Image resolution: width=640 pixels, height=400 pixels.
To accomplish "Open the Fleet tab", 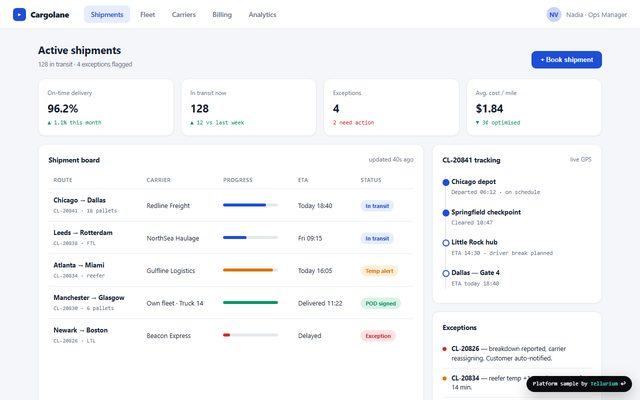I will pyautogui.click(x=147, y=15).
